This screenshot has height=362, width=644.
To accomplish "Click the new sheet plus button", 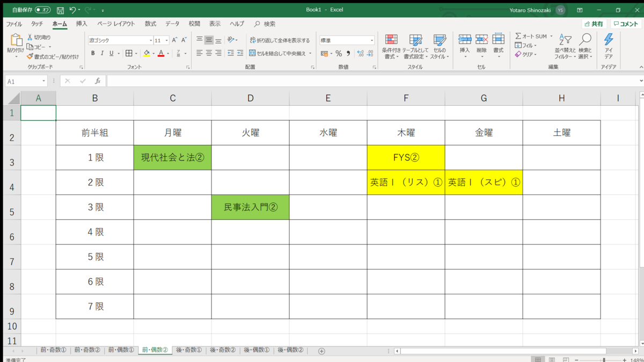I will [321, 351].
